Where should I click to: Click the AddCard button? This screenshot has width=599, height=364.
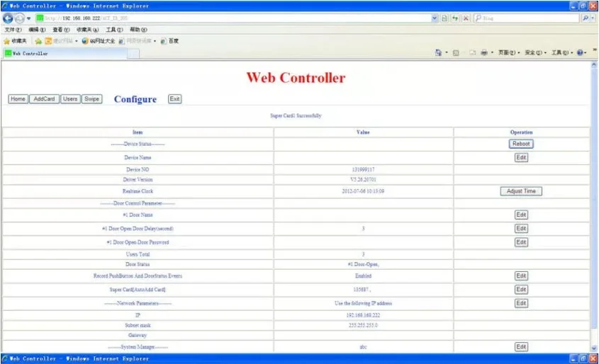click(x=45, y=99)
